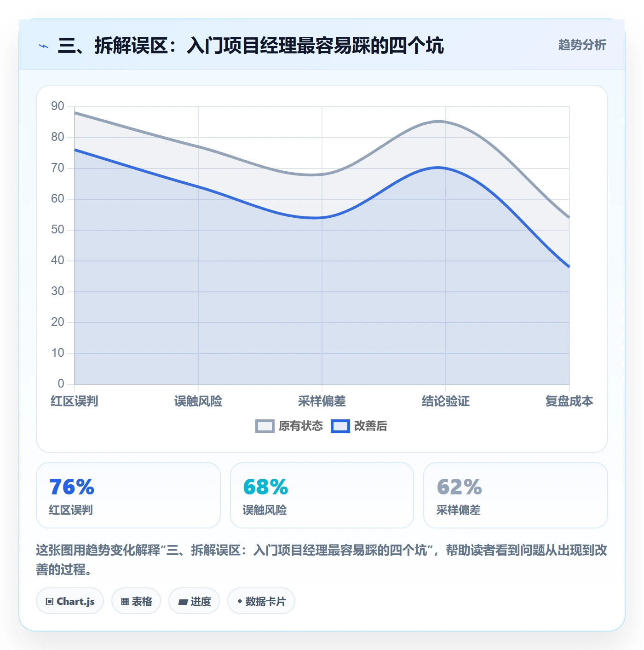Screen dimensions: 644x650
Task: Click the diamond icon in 数据卡片 chip
Action: click(240, 601)
